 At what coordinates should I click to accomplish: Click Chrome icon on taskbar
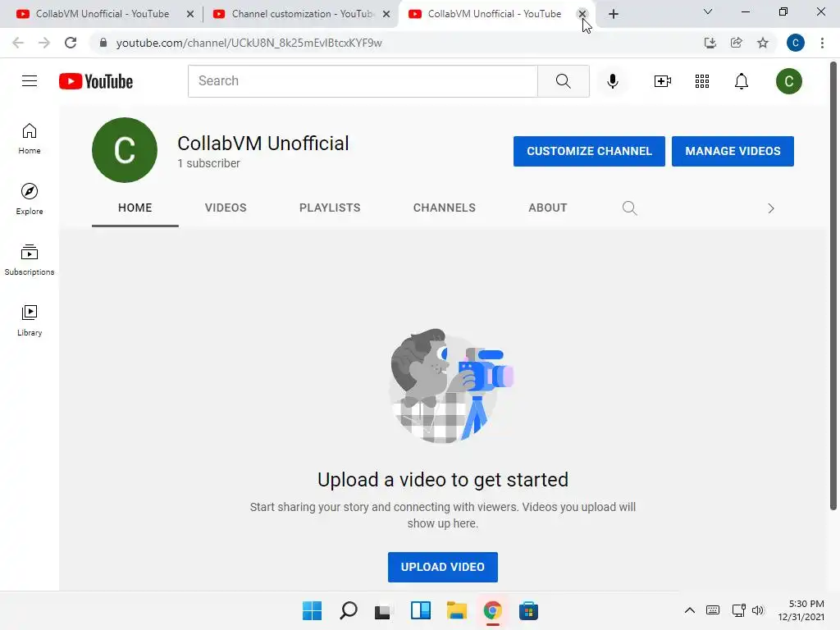click(492, 610)
